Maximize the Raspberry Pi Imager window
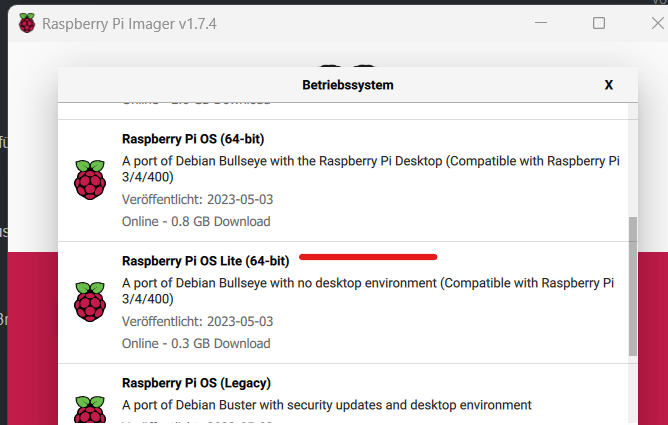 (x=599, y=23)
